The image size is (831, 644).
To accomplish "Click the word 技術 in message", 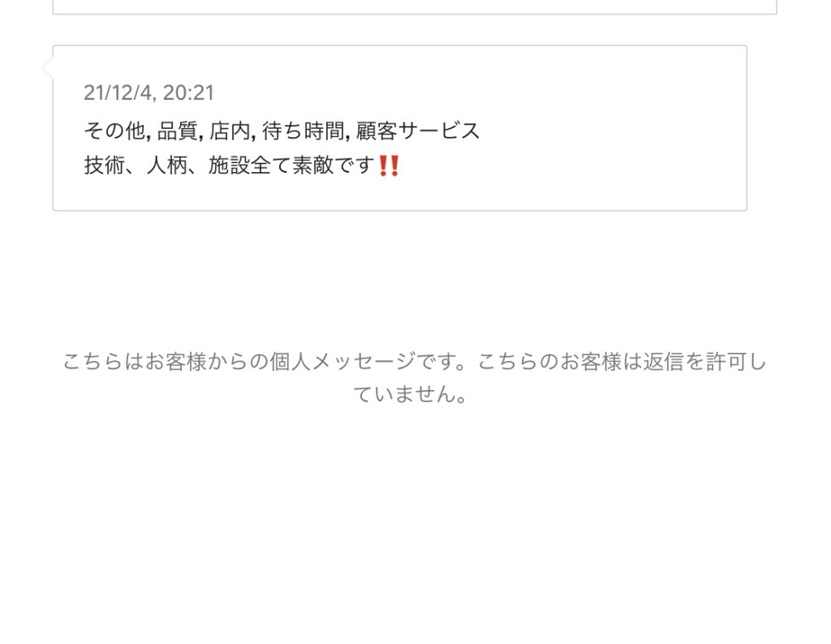I will tap(105, 165).
